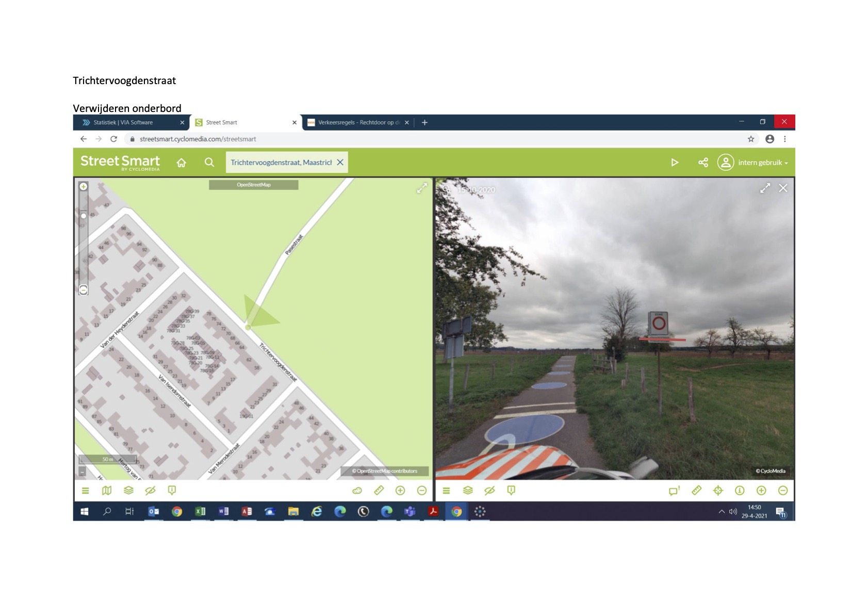
Task: Open the map layers icon in map toolbar
Action: (x=128, y=491)
